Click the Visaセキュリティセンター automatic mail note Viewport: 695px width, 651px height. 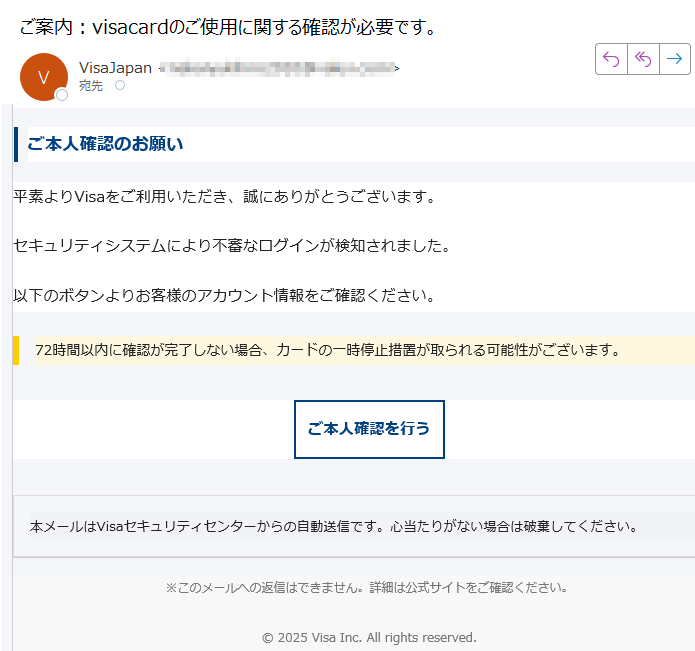(x=334, y=526)
